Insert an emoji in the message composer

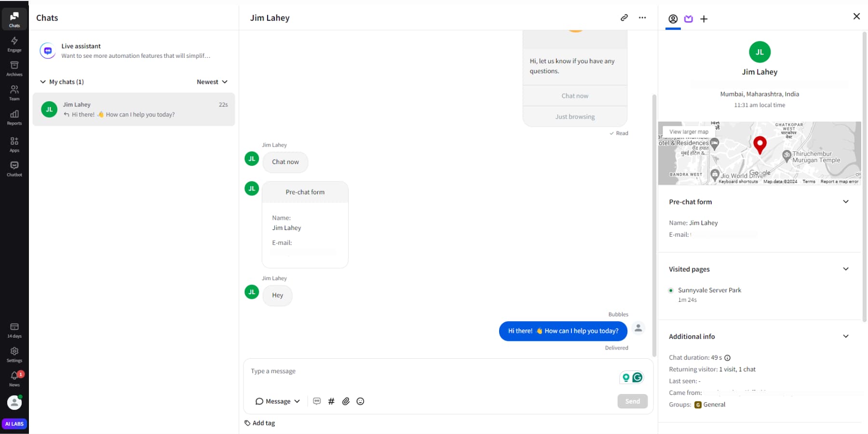[x=360, y=401]
